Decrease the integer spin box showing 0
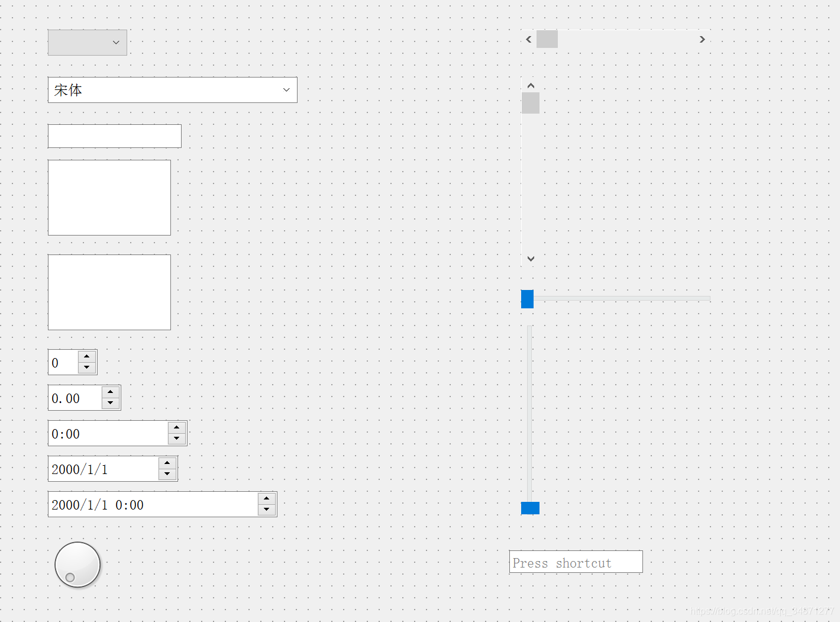This screenshot has width=840, height=622. 87,368
